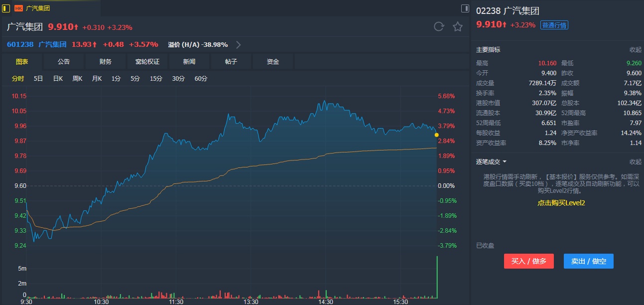Switch the chart to 60分 interval
This screenshot has width=644, height=305.
click(x=201, y=79)
